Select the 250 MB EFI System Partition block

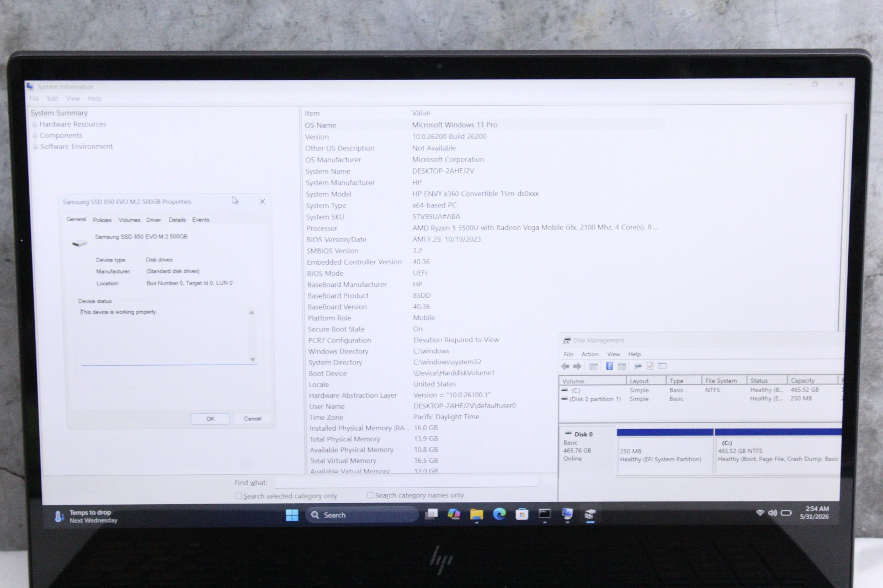665,451
